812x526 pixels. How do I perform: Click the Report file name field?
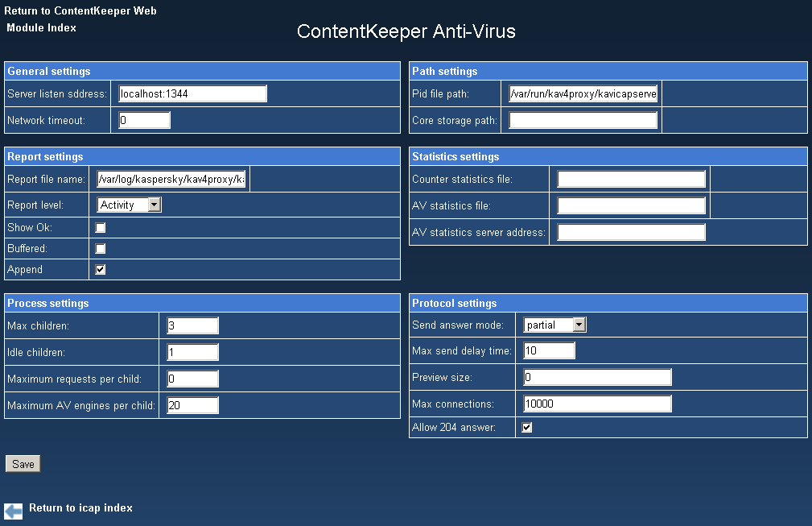coord(171,180)
